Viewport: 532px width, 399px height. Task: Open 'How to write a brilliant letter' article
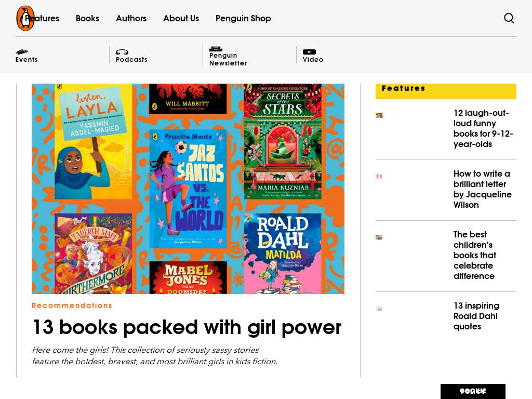(x=482, y=189)
